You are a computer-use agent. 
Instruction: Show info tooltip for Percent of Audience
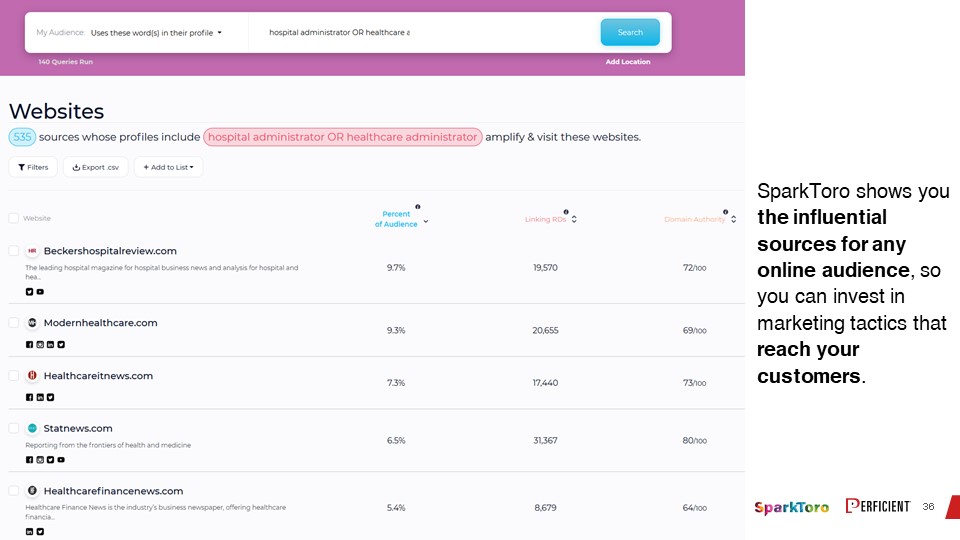[418, 207]
